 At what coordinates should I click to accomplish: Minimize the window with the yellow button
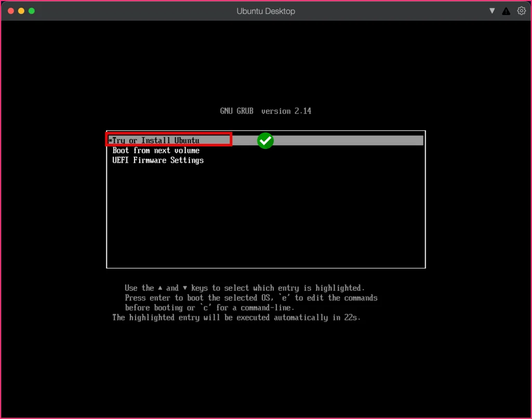[x=21, y=11]
